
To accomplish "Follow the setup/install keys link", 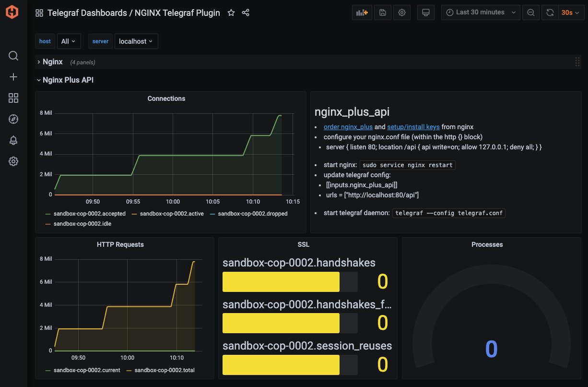I will tap(413, 127).
